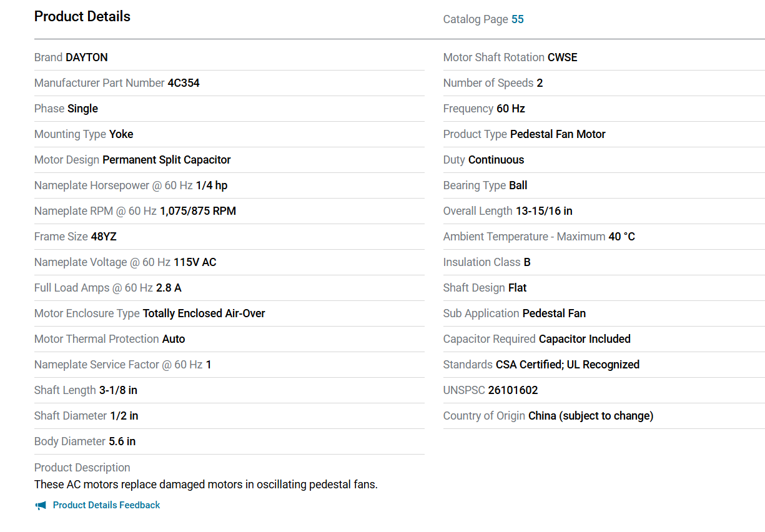Click the Capacitor Included text
This screenshot has width=765, height=532.
(585, 339)
